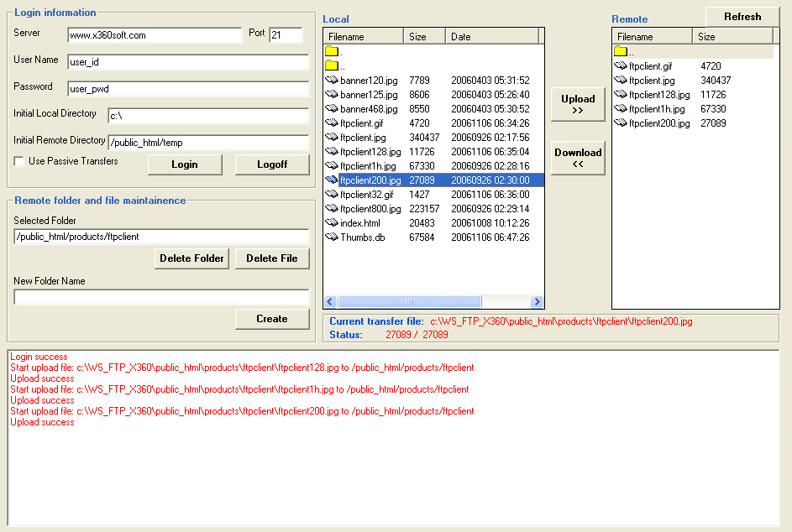Sort Remote list by Size column header

click(731, 37)
